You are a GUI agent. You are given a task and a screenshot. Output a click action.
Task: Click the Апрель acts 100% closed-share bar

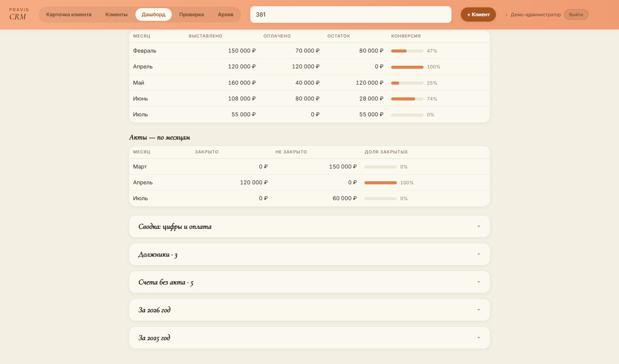coord(381,183)
